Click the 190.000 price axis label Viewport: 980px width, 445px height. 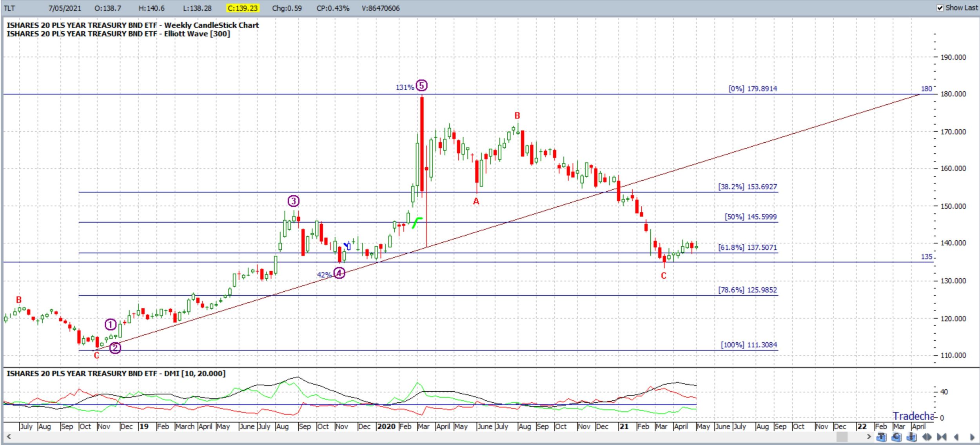[953, 57]
